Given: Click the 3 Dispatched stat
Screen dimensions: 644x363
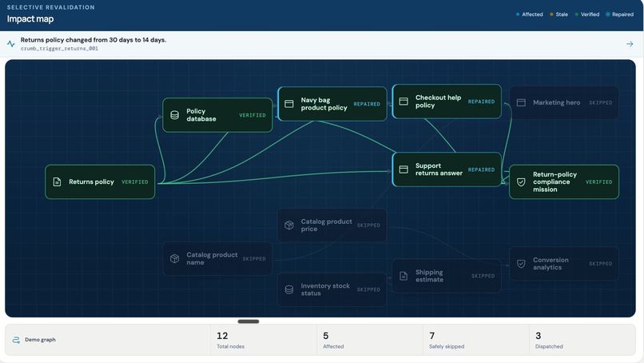Looking at the screenshot, I should (582, 340).
